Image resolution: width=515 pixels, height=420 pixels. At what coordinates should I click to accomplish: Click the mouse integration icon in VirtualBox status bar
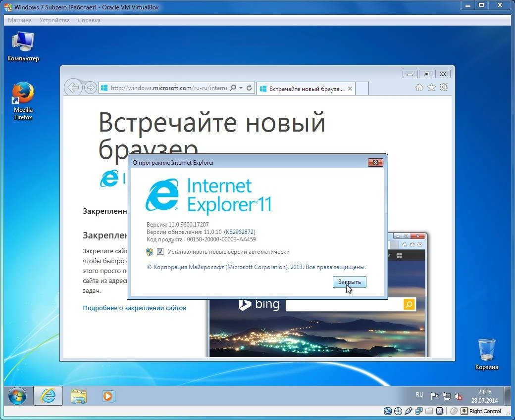[454, 411]
